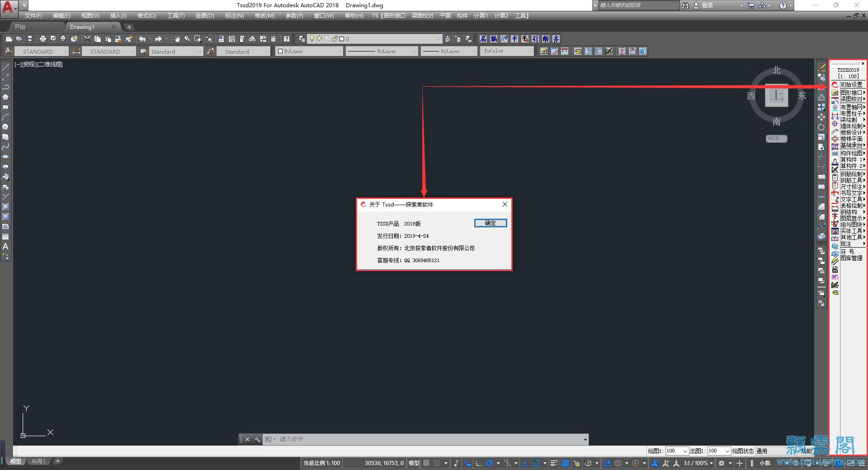Viewport: 868px width, 470px height.
Task: Open the 文件(F) menu
Action: click(33, 16)
